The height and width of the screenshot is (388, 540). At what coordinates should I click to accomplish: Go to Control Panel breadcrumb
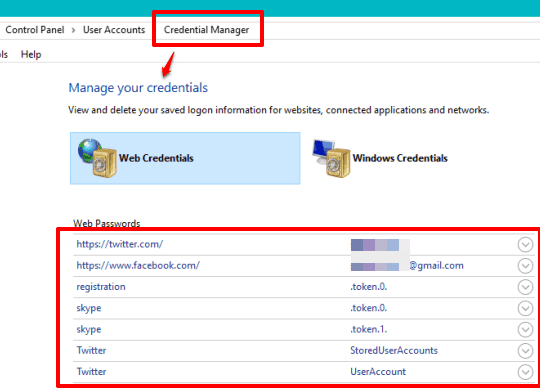click(35, 30)
